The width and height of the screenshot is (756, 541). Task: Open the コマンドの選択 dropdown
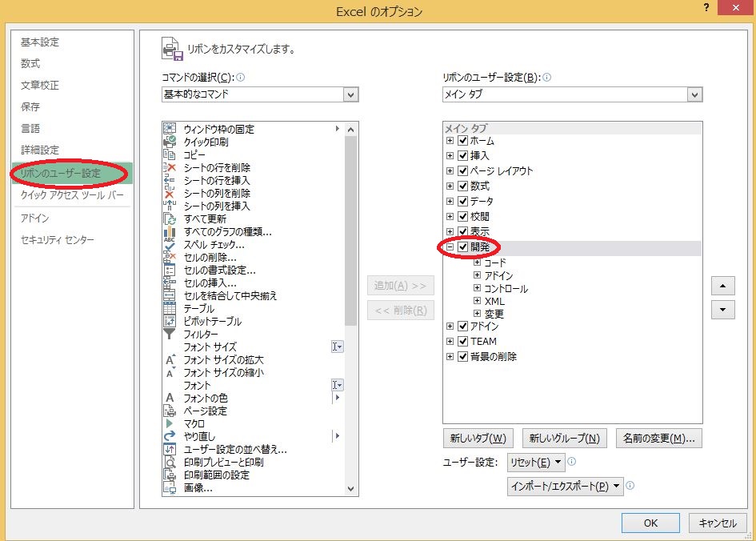[x=350, y=94]
